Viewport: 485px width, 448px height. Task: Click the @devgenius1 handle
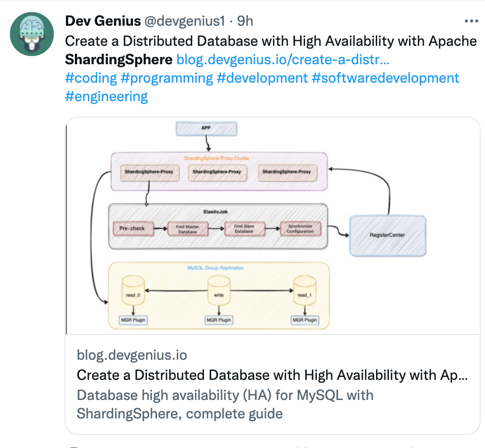point(184,21)
